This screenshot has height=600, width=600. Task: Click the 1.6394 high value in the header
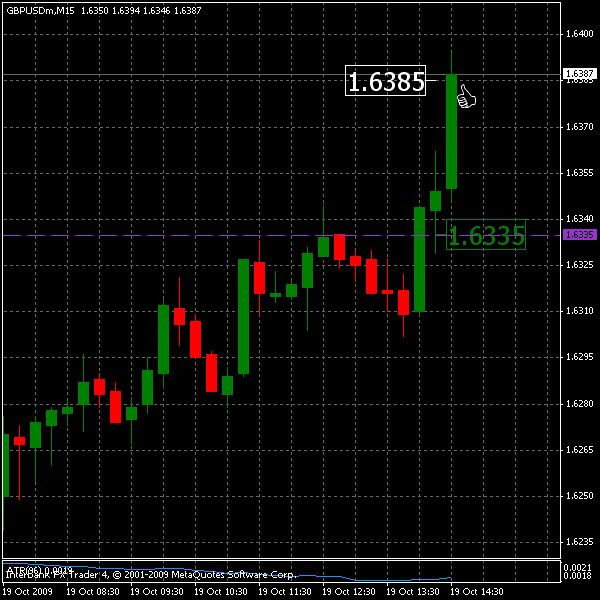click(x=126, y=11)
